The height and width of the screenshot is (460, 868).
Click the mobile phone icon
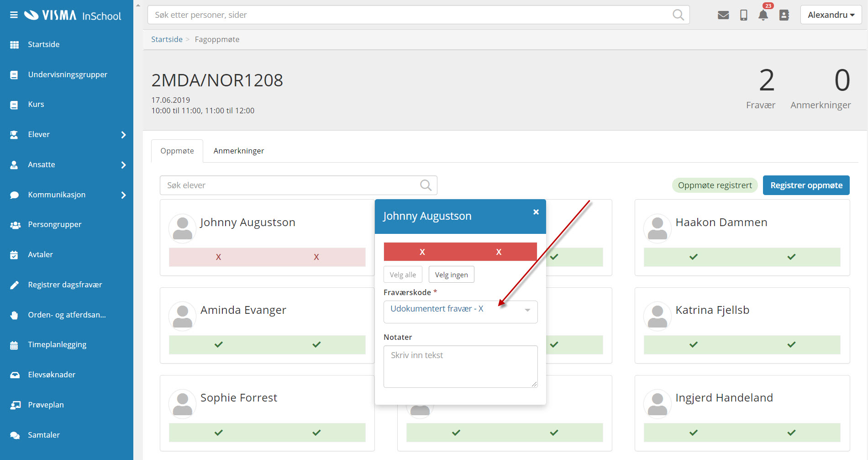[x=744, y=15]
